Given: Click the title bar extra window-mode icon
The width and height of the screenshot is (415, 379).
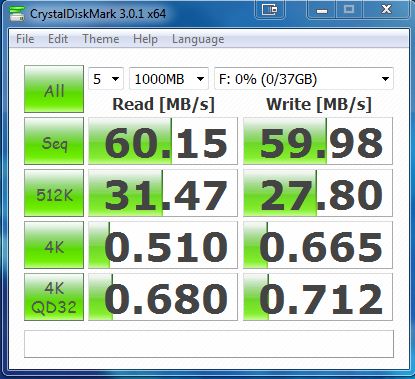Looking at the screenshot, I should click(x=269, y=9).
